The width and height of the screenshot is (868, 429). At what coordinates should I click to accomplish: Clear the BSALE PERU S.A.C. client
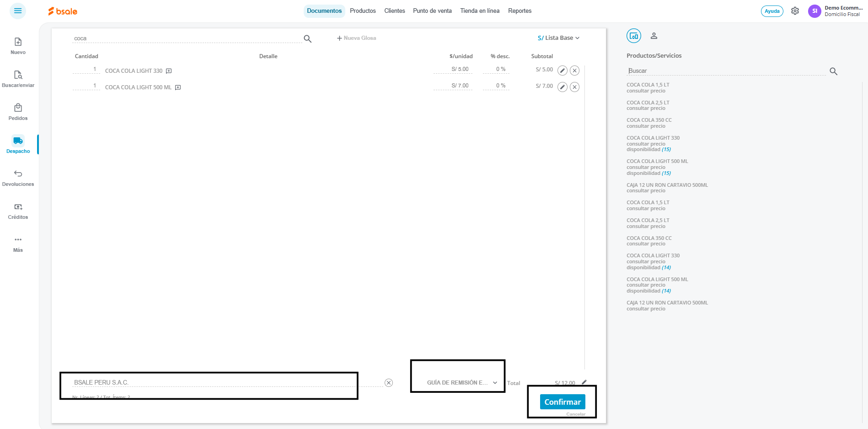389,383
